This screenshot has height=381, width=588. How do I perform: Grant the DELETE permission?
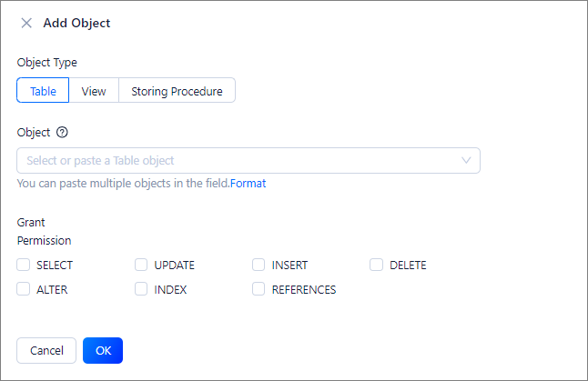[x=377, y=265]
